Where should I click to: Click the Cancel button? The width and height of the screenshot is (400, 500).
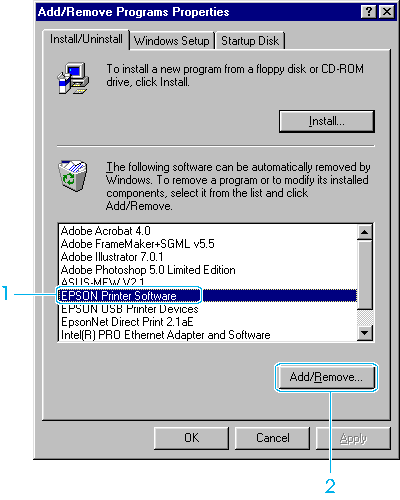point(273,438)
